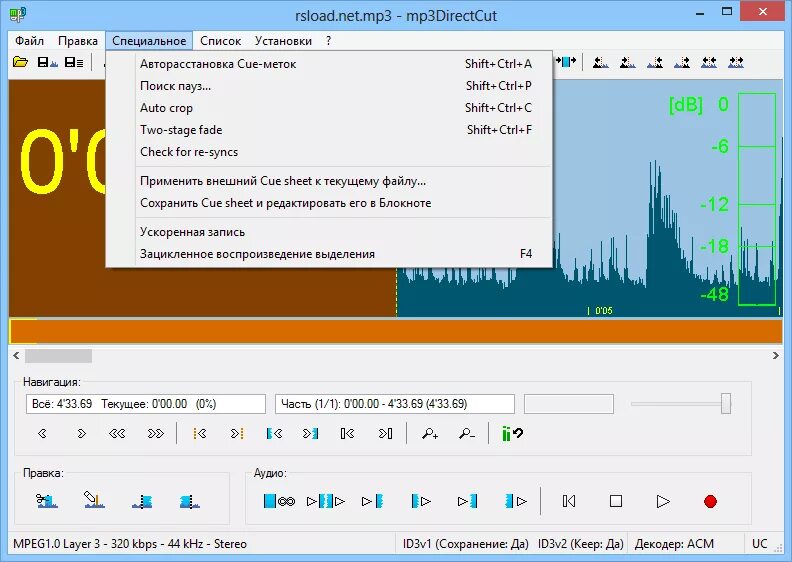This screenshot has height=562, width=792.
Task: Go to next cue marker (orange dashed)
Action: tap(237, 433)
